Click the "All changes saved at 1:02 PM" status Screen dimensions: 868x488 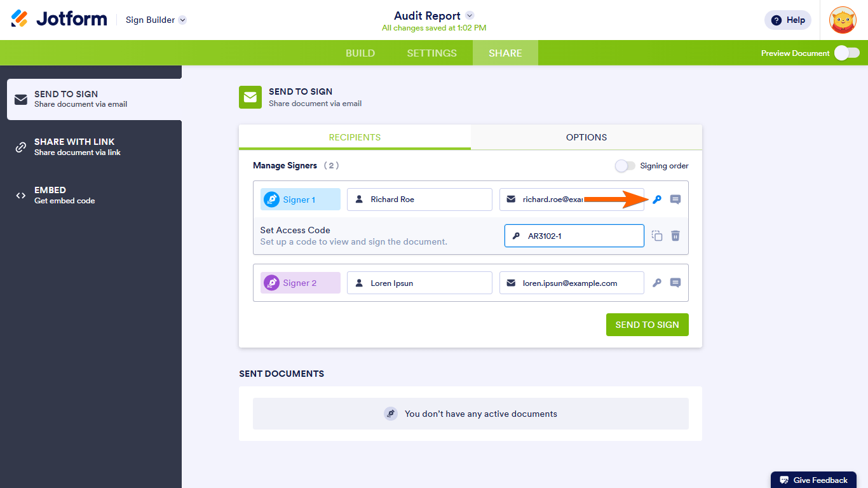(434, 28)
